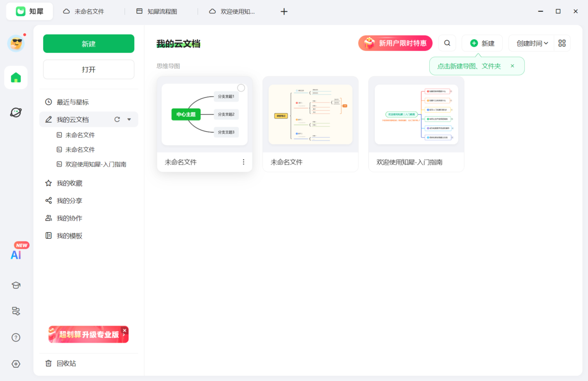Click the 打开 button in the sidebar

click(x=88, y=69)
